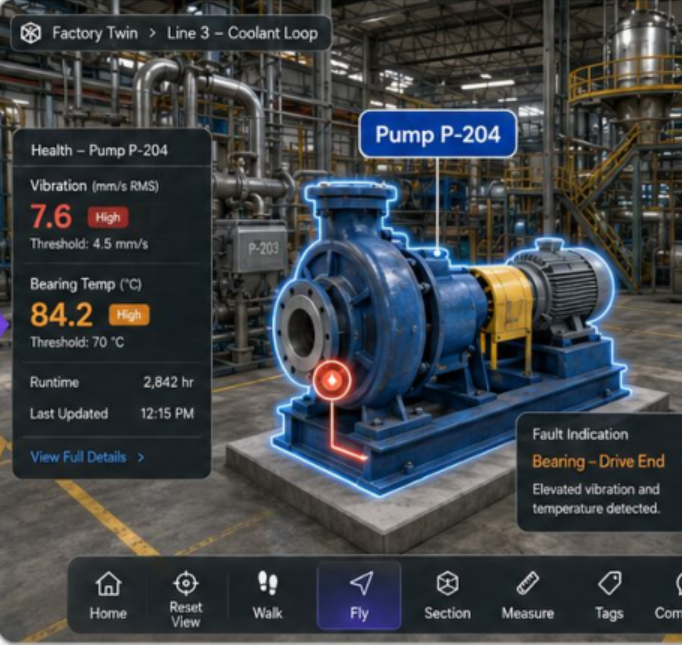This screenshot has width=682, height=645.
Task: Expand details using the chevron arrow
Action: 140,457
